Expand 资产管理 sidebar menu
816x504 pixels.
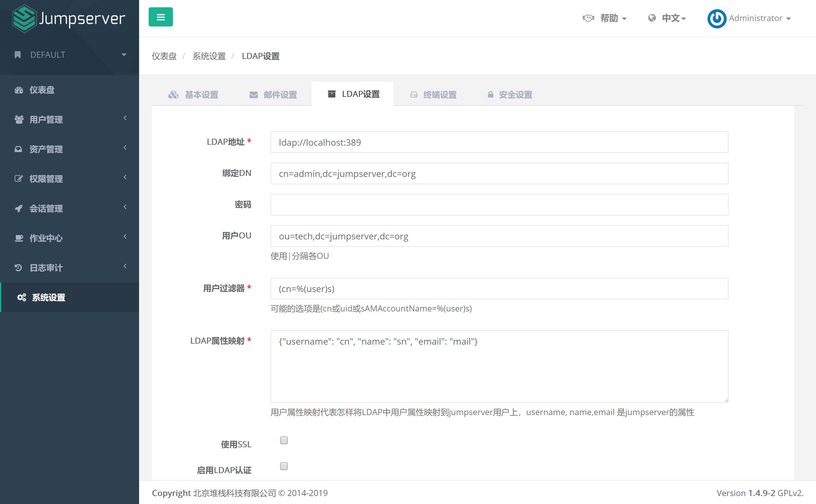pos(69,149)
